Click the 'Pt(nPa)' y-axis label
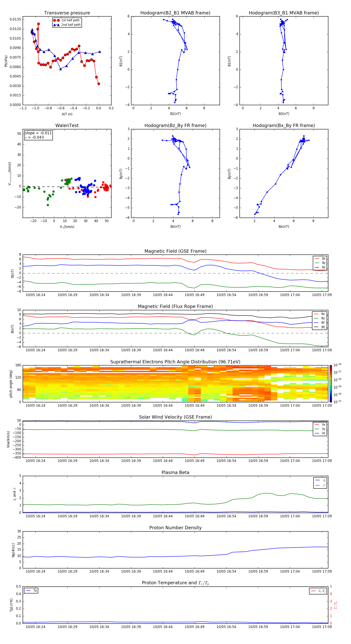This screenshot has height=644, width=351. tap(6, 61)
